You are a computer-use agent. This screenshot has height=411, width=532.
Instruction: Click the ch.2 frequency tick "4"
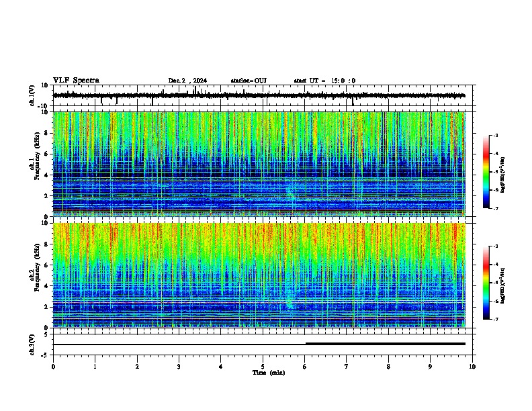click(x=47, y=286)
